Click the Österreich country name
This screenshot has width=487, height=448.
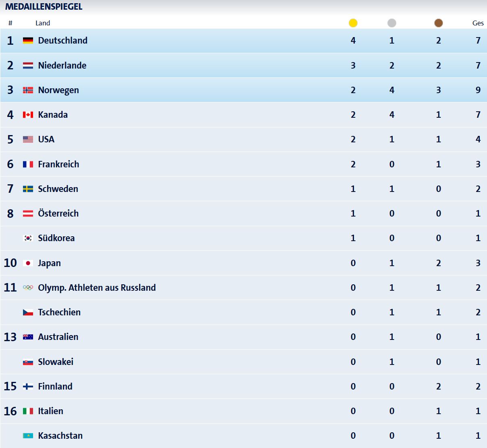[x=58, y=213]
